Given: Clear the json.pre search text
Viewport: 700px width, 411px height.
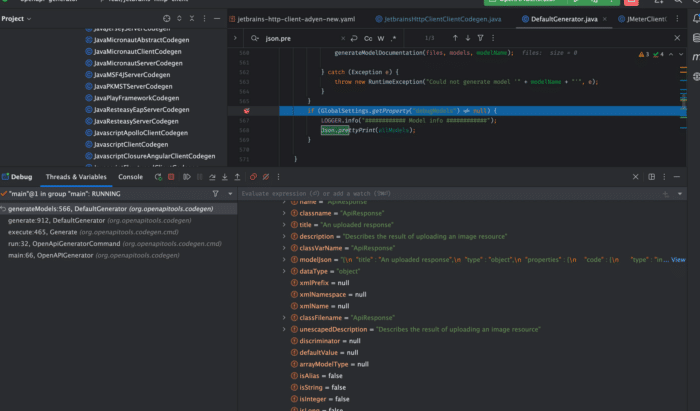Looking at the screenshot, I should 343,38.
